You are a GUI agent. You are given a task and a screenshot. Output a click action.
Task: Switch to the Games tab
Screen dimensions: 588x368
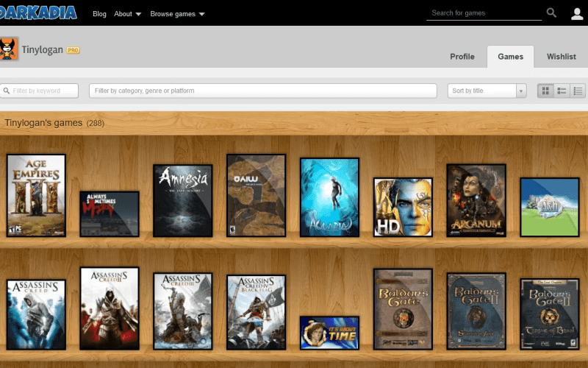pos(510,57)
